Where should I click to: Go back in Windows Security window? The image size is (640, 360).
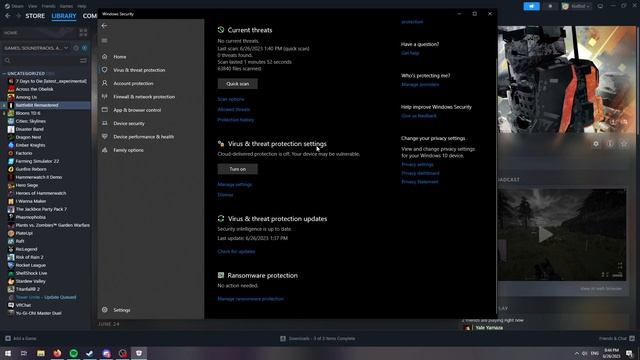point(104,26)
